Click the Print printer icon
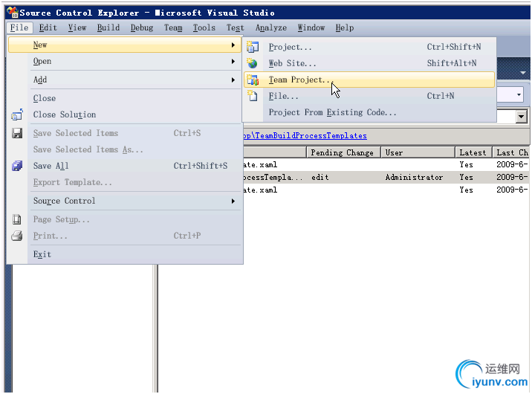The image size is (532, 394). [x=17, y=236]
